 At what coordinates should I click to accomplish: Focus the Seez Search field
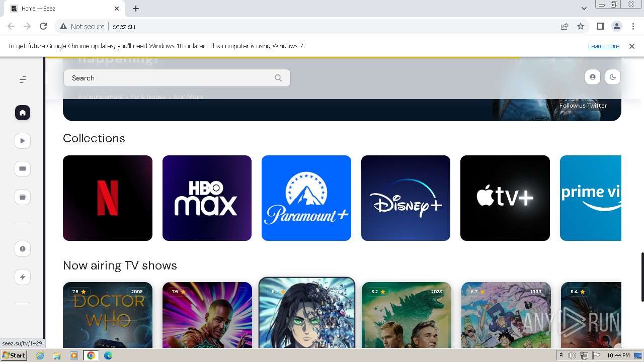pyautogui.click(x=177, y=78)
